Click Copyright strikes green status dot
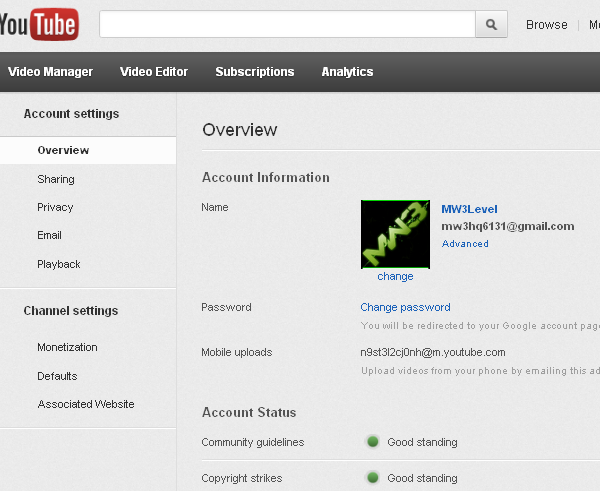600x491 pixels. click(x=373, y=478)
